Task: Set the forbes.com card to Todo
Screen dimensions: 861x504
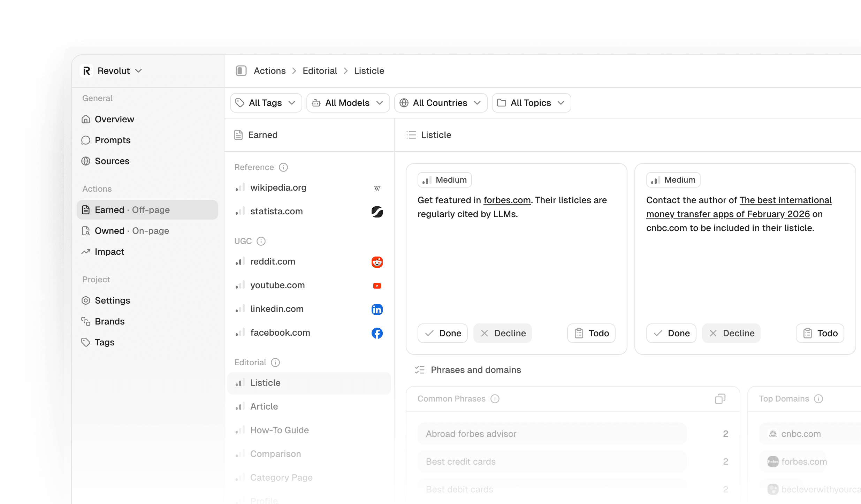Action: [x=591, y=333]
